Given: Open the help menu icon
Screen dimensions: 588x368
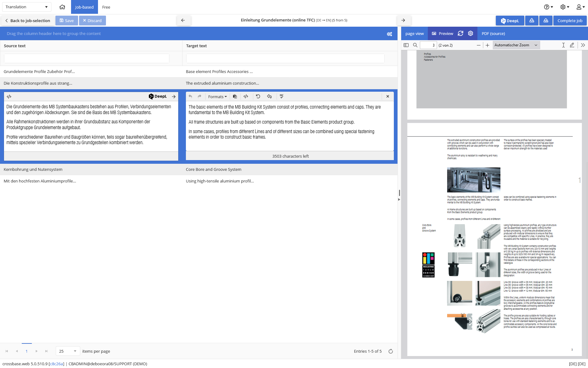Looking at the screenshot, I should (x=548, y=7).
